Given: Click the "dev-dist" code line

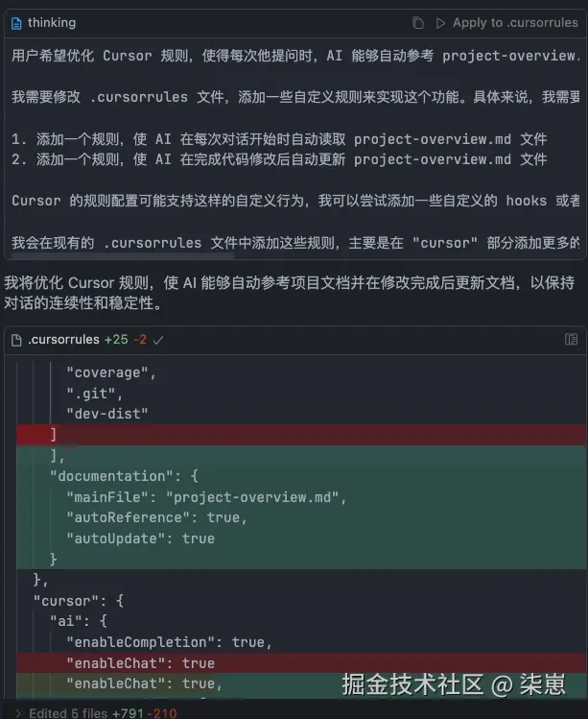Looking at the screenshot, I should click(107, 414).
